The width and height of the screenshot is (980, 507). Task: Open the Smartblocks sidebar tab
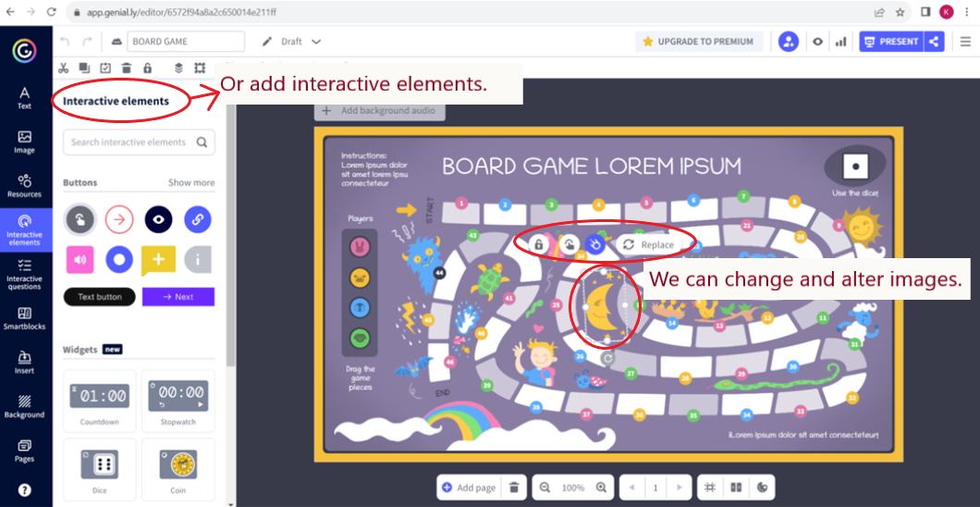25,318
